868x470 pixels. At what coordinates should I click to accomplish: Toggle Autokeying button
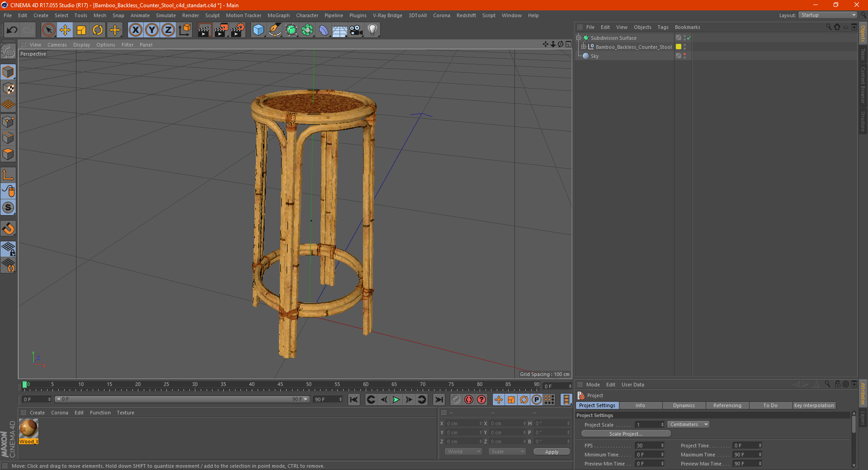[469, 399]
